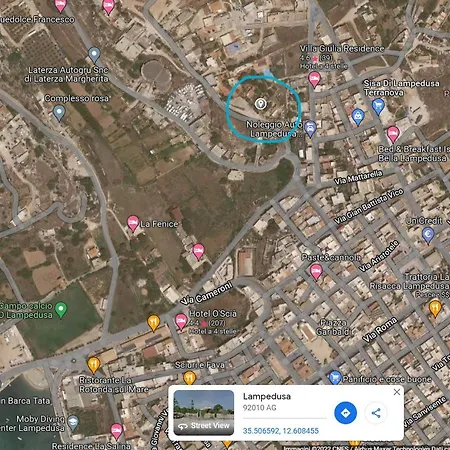Click the UniCredit bank euro pin
The width and height of the screenshot is (450, 450).
tap(428, 235)
